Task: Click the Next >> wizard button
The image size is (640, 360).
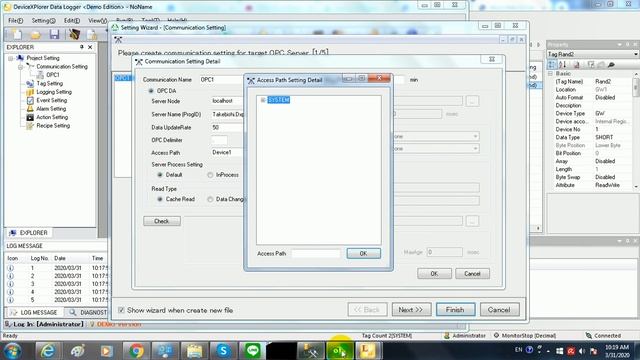Action: coord(411,310)
